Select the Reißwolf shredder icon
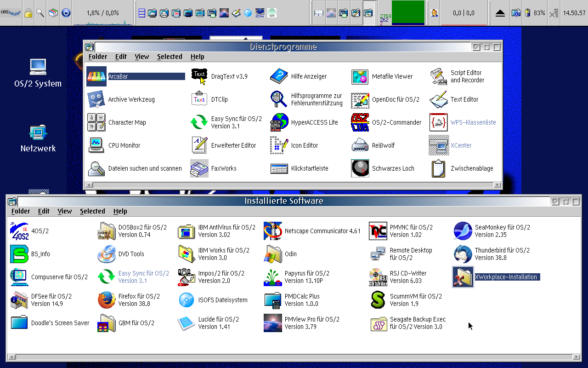This screenshot has width=588, height=368. click(x=360, y=145)
